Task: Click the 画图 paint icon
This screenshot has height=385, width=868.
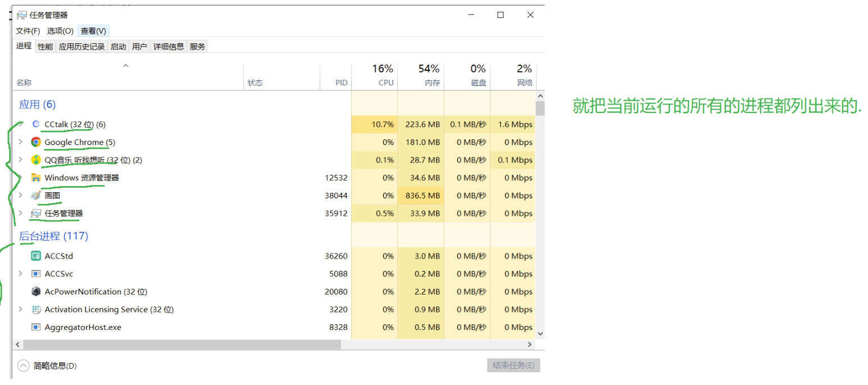Action: 36,196
